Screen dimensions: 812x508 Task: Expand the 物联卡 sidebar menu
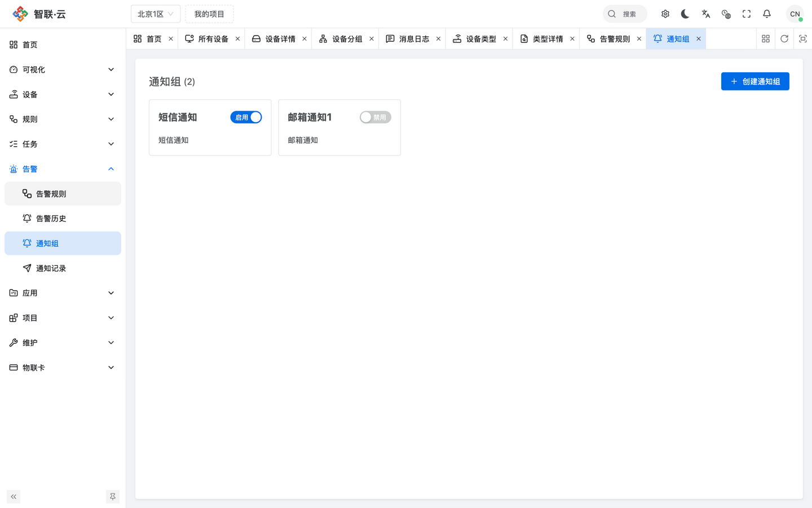pyautogui.click(x=63, y=367)
